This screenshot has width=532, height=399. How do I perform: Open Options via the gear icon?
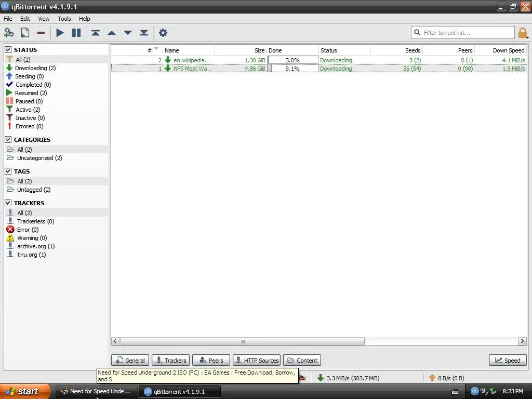coord(163,33)
